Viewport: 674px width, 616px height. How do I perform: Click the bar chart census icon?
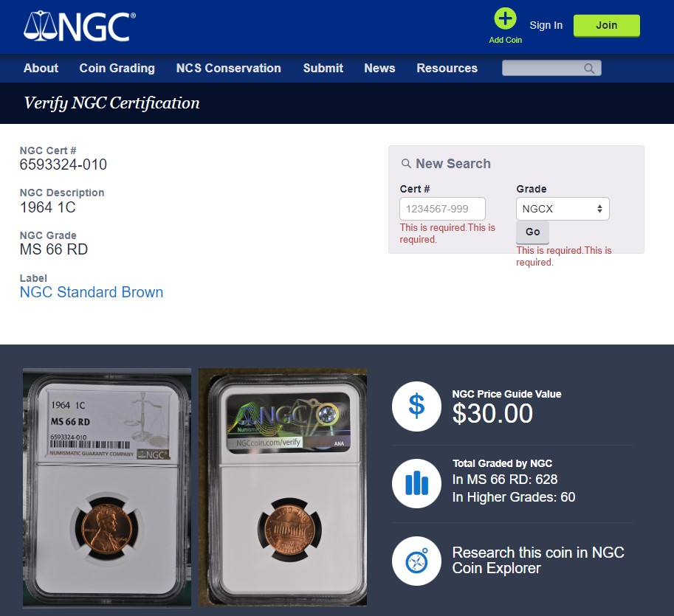point(416,483)
